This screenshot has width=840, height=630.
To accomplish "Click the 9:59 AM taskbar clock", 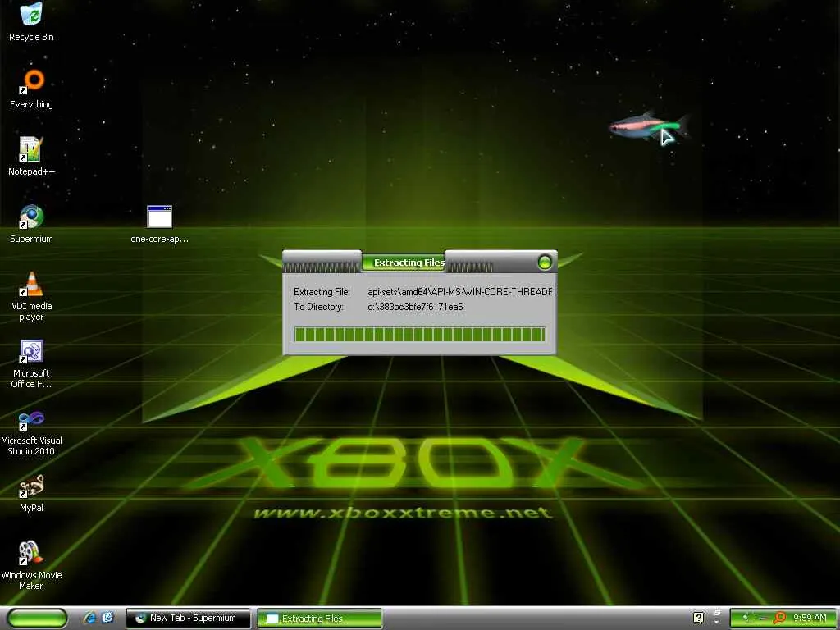I will (810, 618).
